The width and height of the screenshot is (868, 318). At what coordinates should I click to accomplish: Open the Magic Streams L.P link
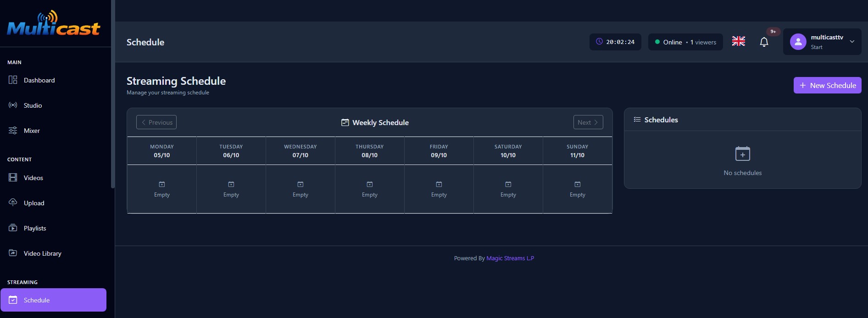tap(510, 258)
